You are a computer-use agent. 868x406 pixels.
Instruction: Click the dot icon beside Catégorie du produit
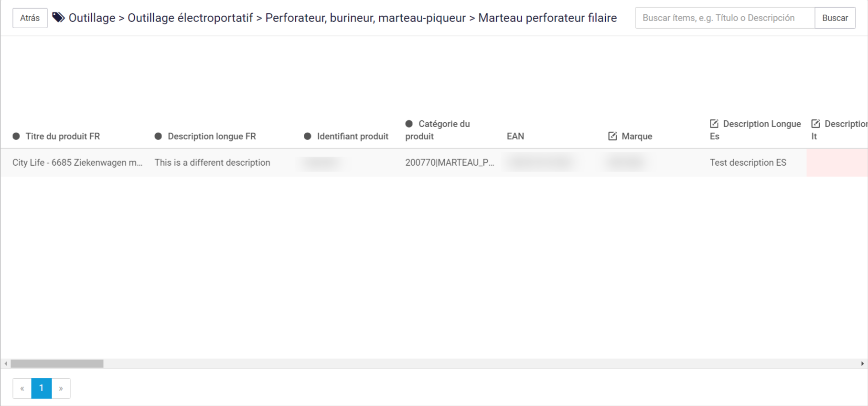[x=409, y=124]
